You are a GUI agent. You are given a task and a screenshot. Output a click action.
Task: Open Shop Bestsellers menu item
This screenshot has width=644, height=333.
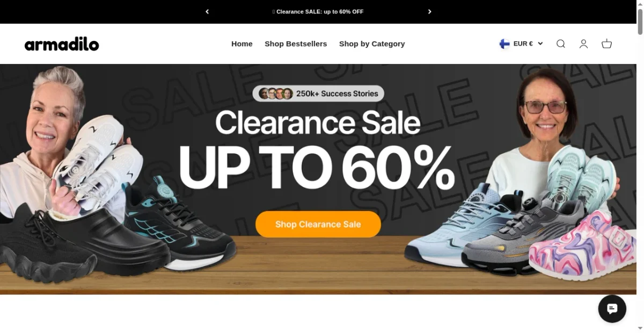[296, 44]
